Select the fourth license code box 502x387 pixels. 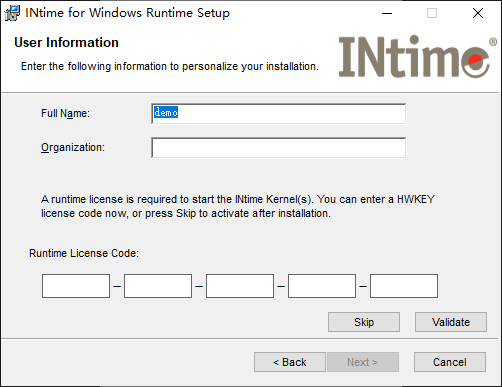(x=322, y=286)
